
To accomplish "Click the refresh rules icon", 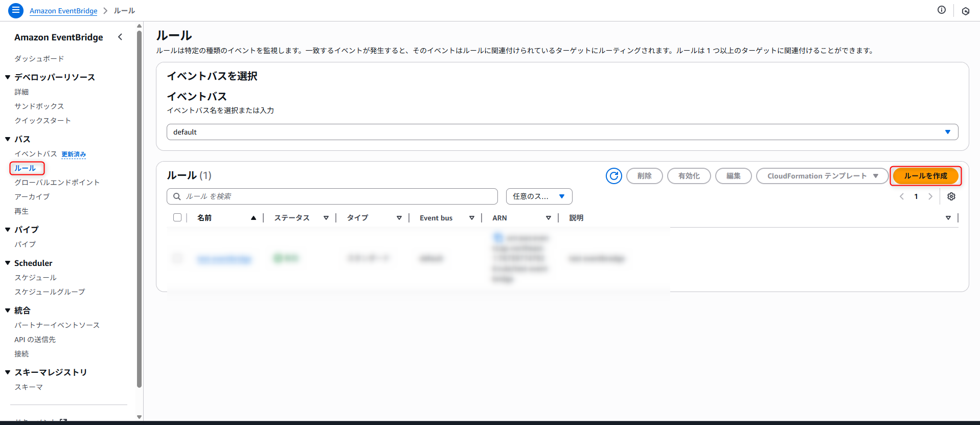I will (613, 176).
